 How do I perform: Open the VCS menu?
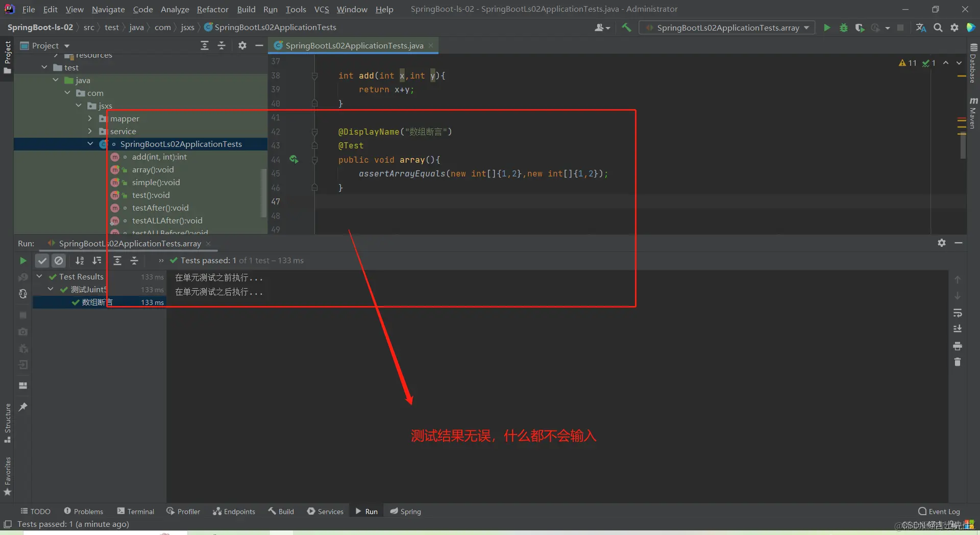(322, 9)
